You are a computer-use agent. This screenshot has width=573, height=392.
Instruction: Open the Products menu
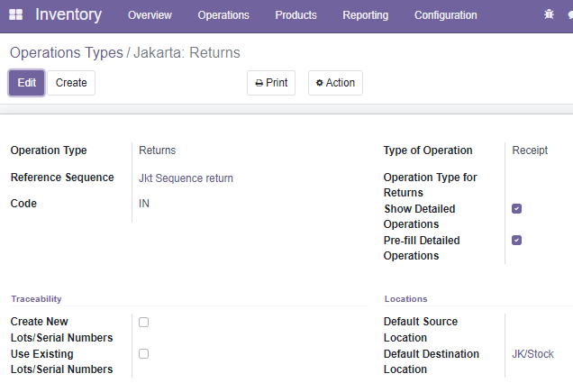coord(296,15)
